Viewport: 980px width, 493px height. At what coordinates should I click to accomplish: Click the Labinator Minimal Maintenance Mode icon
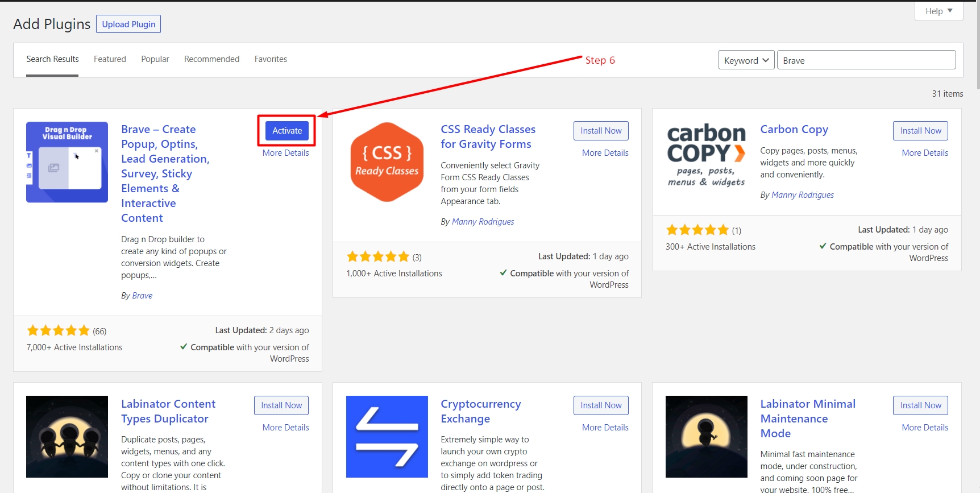(707, 437)
